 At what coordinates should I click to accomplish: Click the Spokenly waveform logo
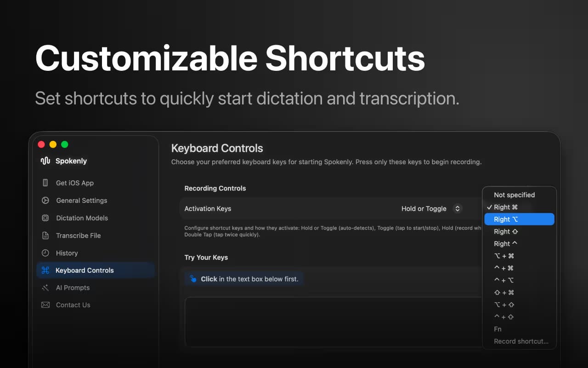pyautogui.click(x=45, y=161)
